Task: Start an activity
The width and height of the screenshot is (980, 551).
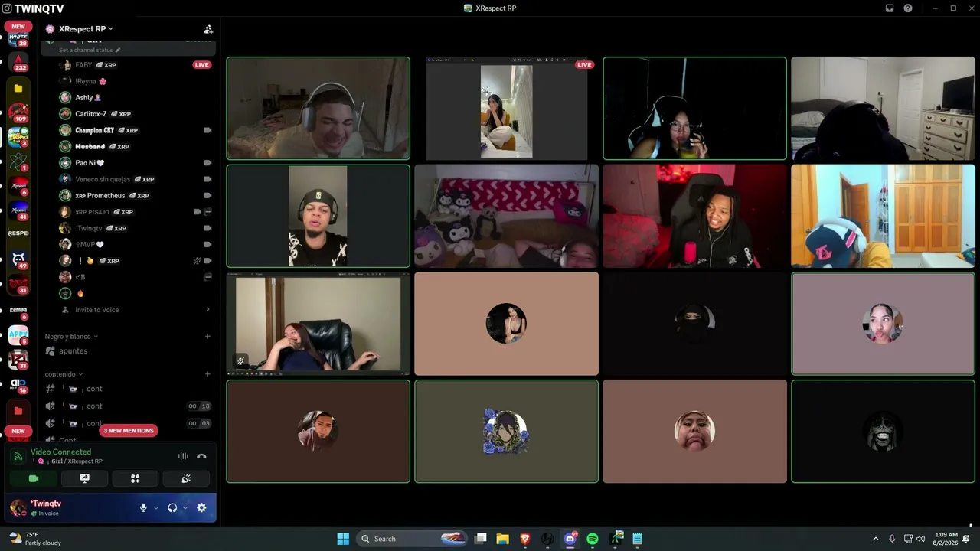Action: point(135,478)
